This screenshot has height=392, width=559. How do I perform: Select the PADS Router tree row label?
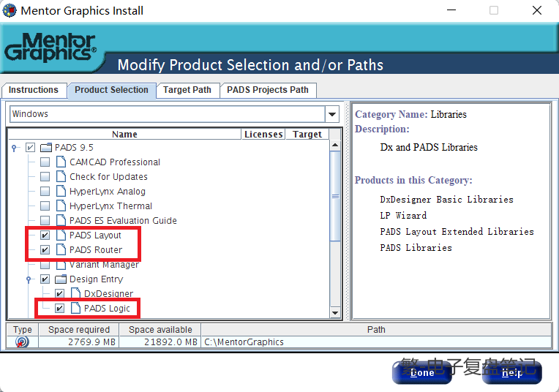coord(96,250)
